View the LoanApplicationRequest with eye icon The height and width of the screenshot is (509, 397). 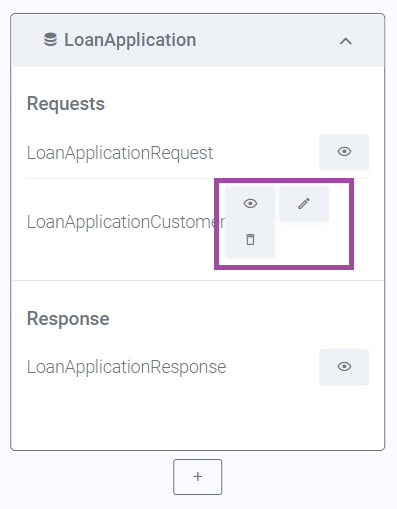(344, 152)
